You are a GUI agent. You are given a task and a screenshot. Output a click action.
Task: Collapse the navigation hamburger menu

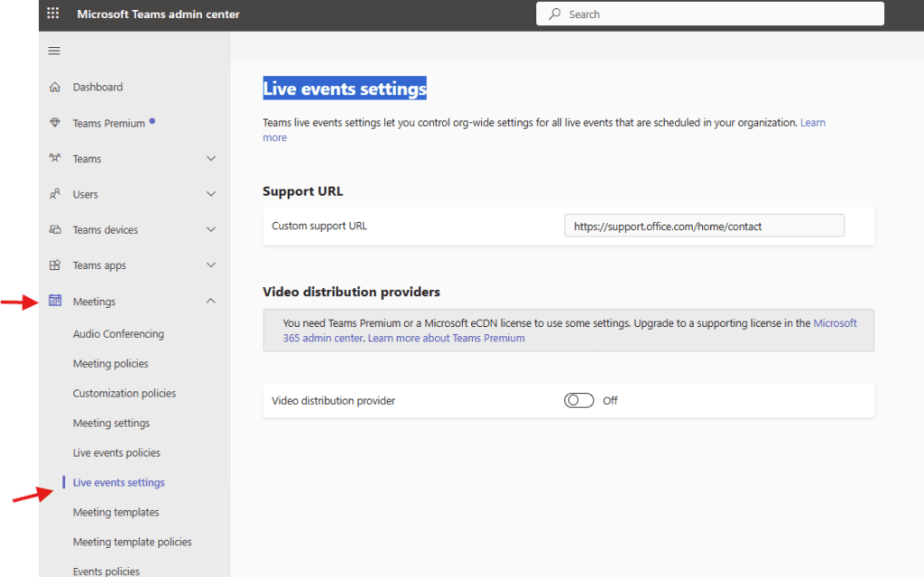coord(54,51)
